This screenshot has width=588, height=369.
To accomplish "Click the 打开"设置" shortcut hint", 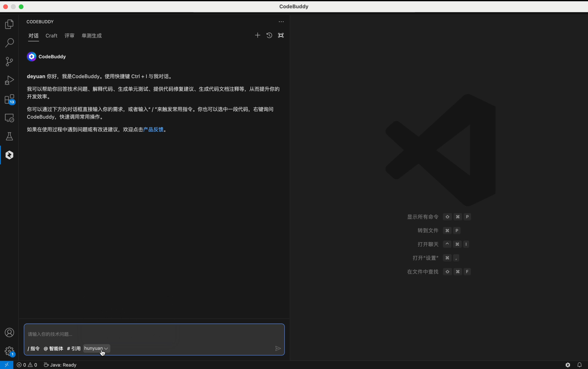I will point(436,258).
